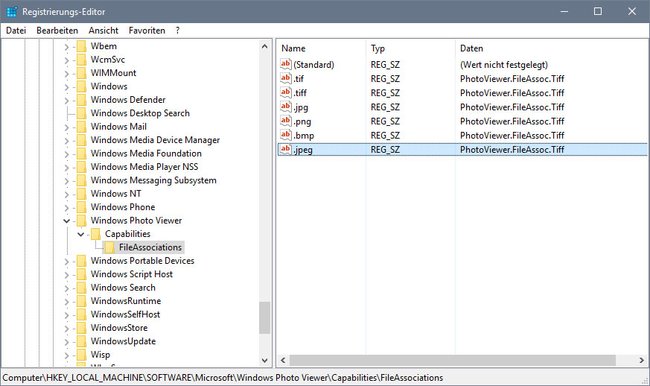Viewport: 650px width, 386px height.
Task: Click the folder icon of Windows Portable Devices
Action: (x=82, y=260)
